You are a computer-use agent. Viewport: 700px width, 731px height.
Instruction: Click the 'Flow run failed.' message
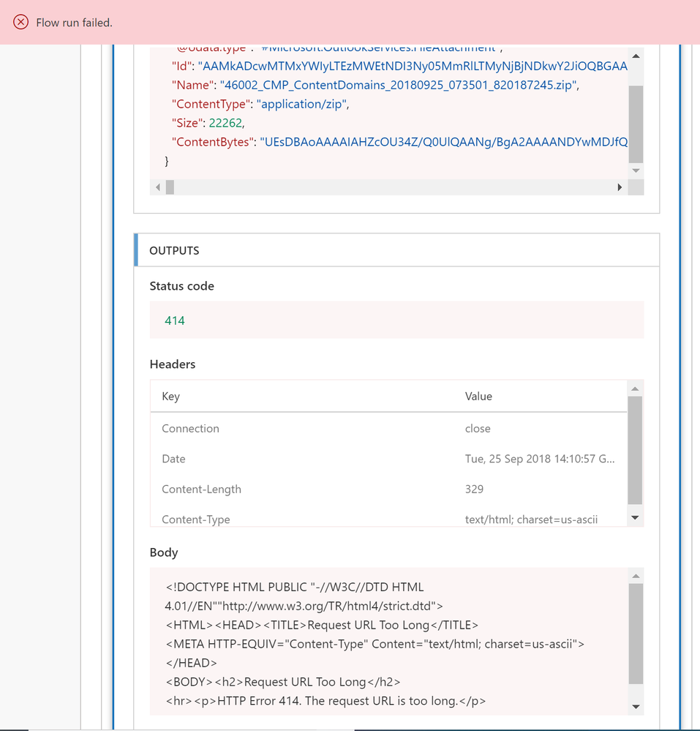click(74, 23)
